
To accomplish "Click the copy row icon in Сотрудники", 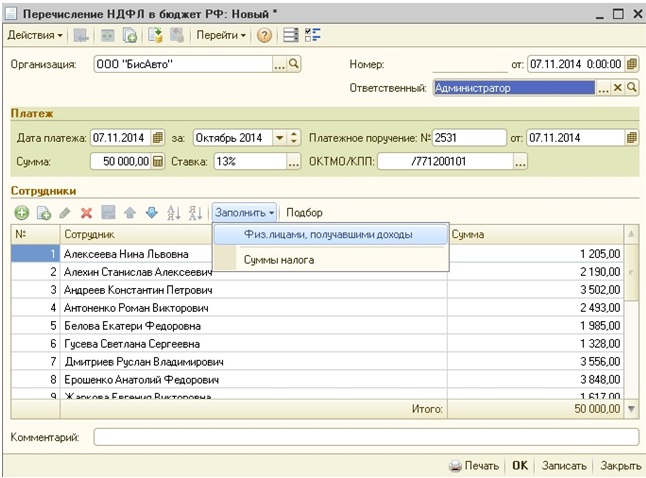I will pyautogui.click(x=44, y=213).
